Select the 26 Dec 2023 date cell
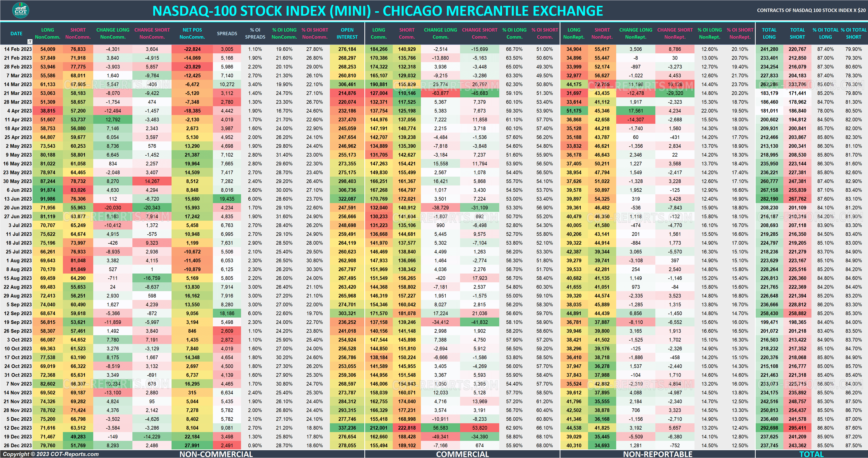 pyautogui.click(x=17, y=445)
